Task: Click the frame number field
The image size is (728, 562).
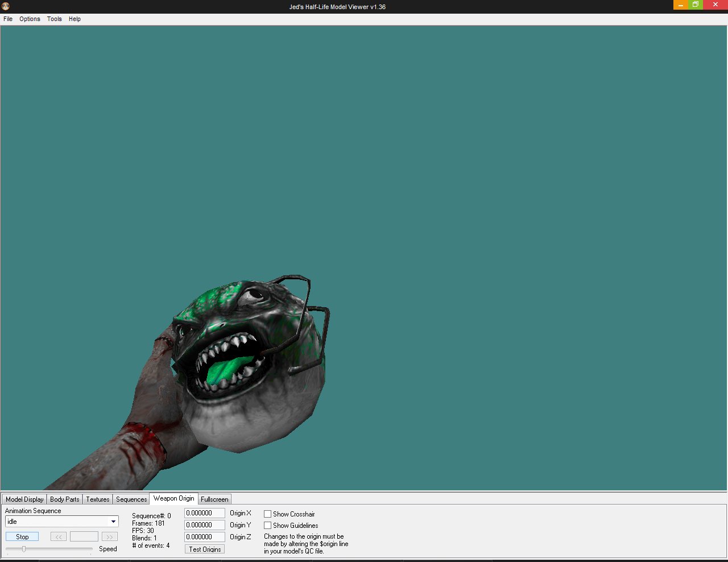Action: [84, 537]
